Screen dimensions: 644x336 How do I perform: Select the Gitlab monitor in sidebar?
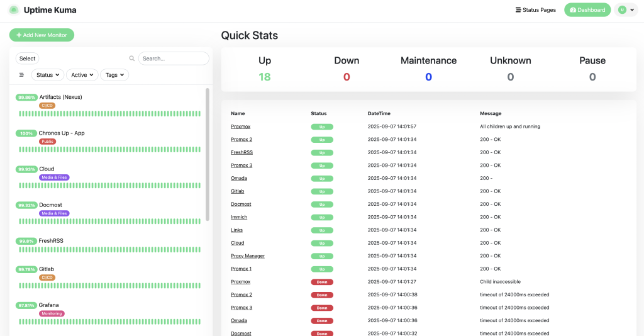click(47, 269)
